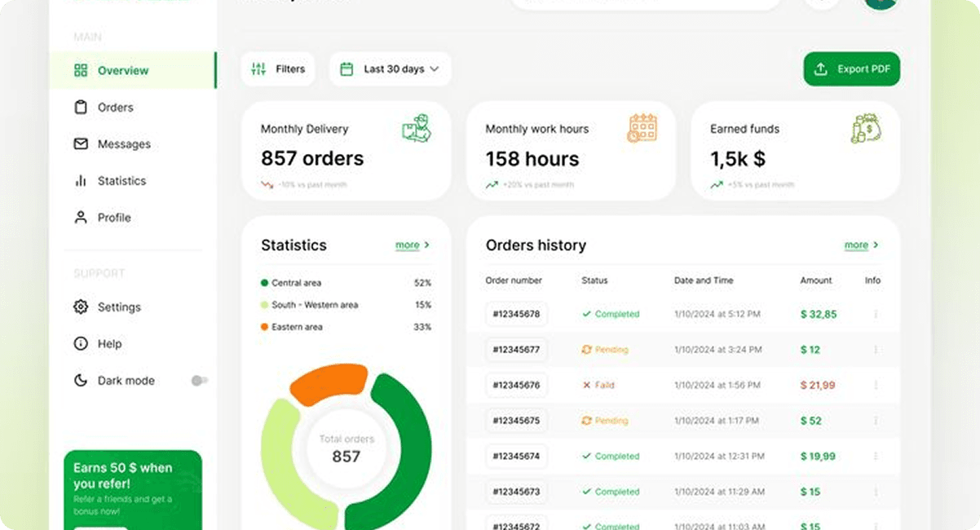Click the Central area green legend dot

(x=264, y=283)
